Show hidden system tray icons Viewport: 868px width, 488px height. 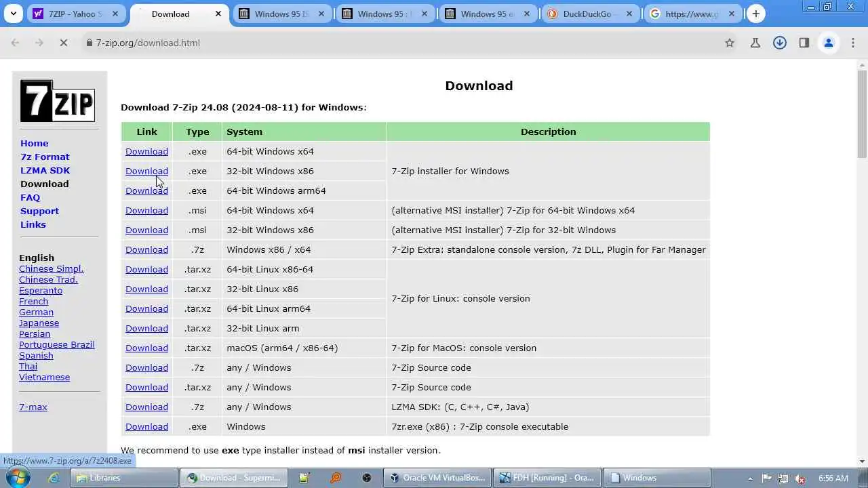pos(749,478)
